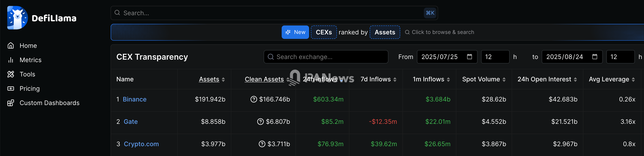This screenshot has width=644, height=156.
Task: Click Binance assets value $191.942b
Action: click(x=210, y=99)
